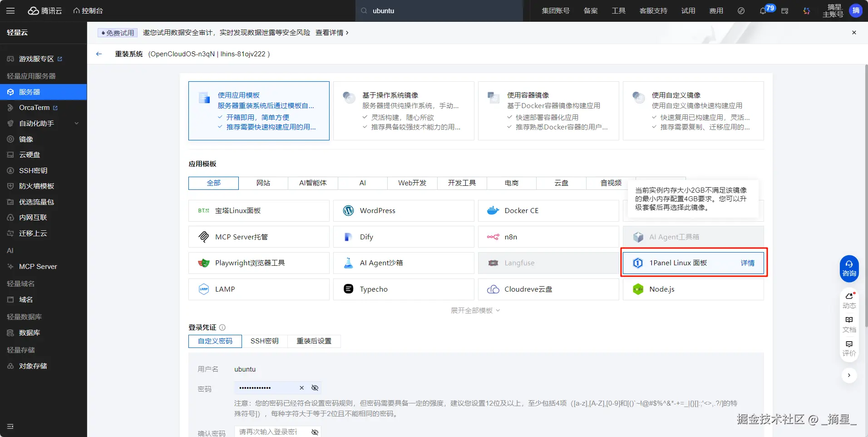Switch to the AI智能体 template tab
The height and width of the screenshot is (437, 868).
tap(313, 183)
